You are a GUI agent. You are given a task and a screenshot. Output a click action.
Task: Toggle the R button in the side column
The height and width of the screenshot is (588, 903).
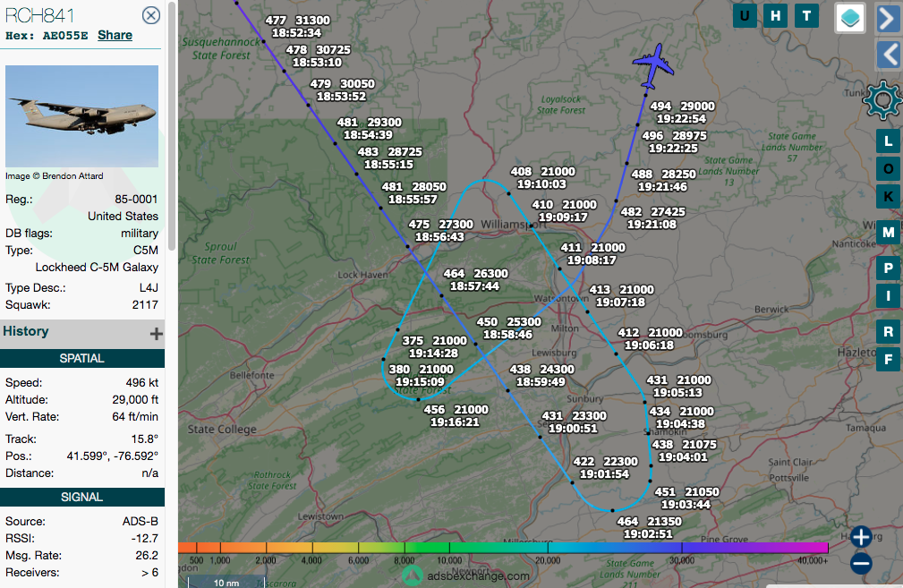tap(888, 332)
